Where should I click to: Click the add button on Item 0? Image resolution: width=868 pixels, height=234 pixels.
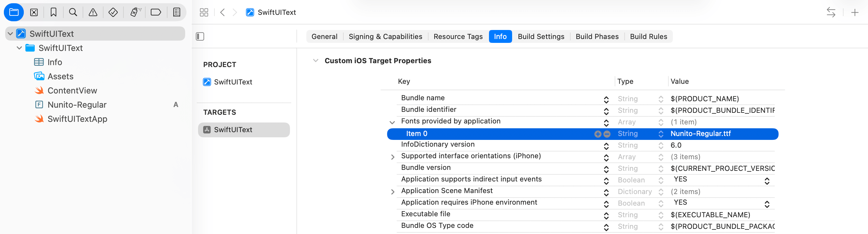pos(597,134)
